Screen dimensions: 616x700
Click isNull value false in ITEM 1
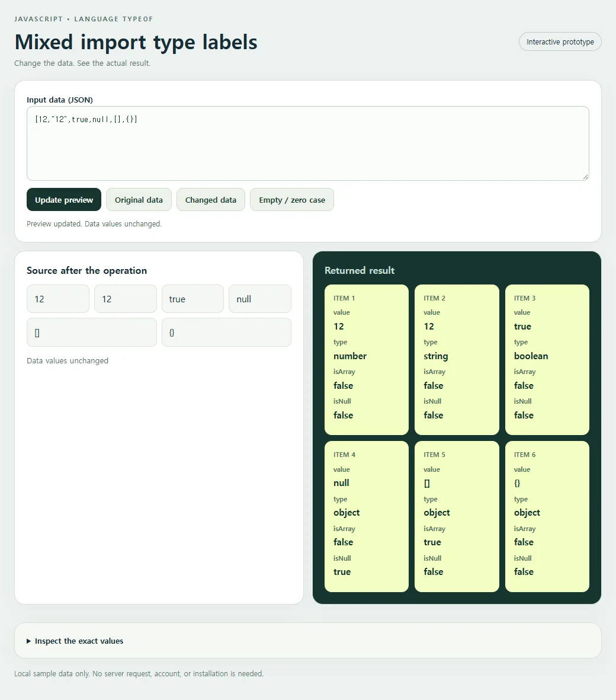[x=343, y=415]
